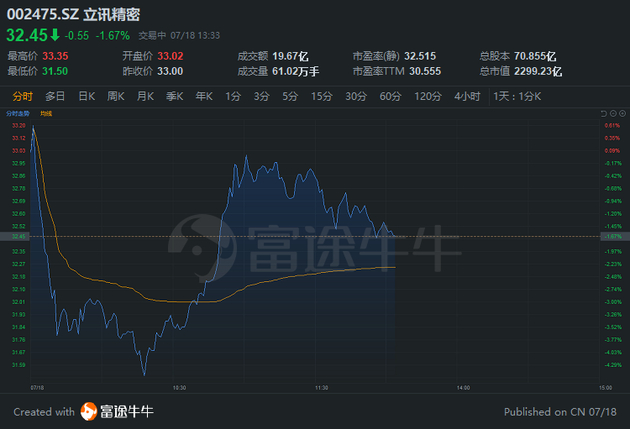Viewport: 630px width, 429px height.
Task: Click the 成交量 value 61.02万手
Action: (296, 71)
